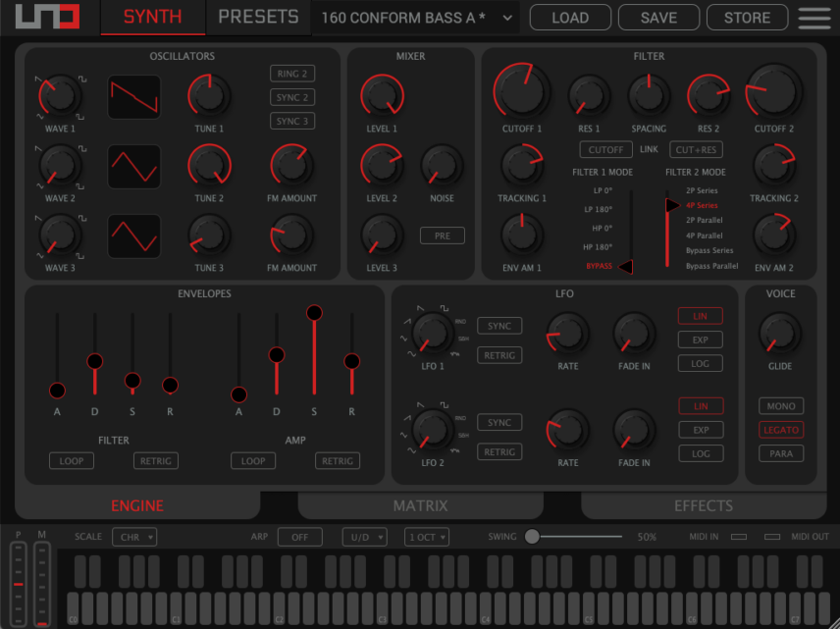Switch to the MATRIX tab

[x=420, y=506]
